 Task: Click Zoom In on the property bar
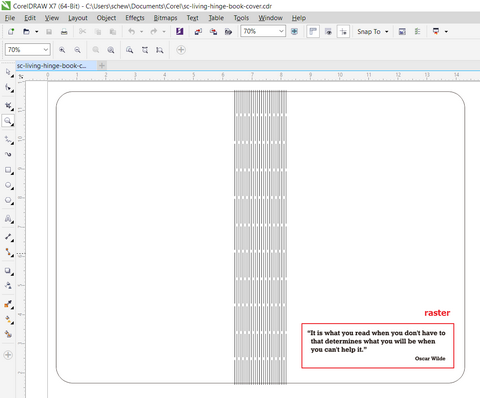point(62,50)
